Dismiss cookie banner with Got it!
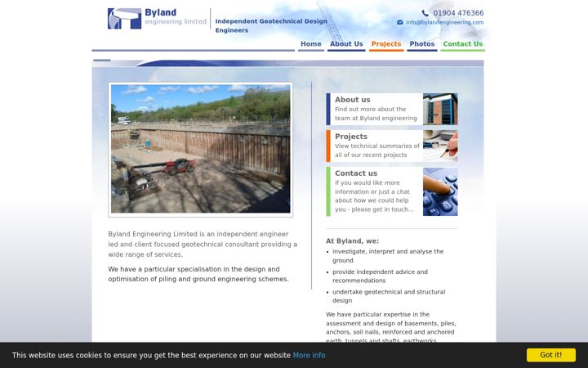 point(551,355)
